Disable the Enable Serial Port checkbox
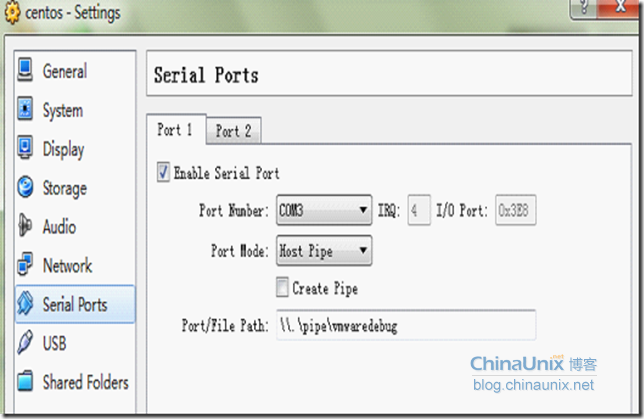 point(163,173)
